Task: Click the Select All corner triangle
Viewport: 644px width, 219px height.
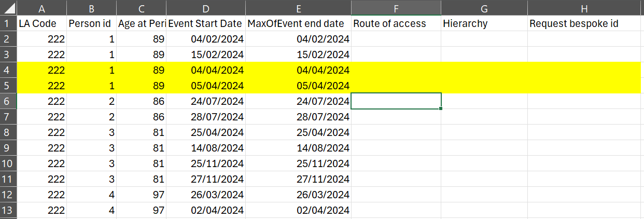Action: pyautogui.click(x=8, y=8)
